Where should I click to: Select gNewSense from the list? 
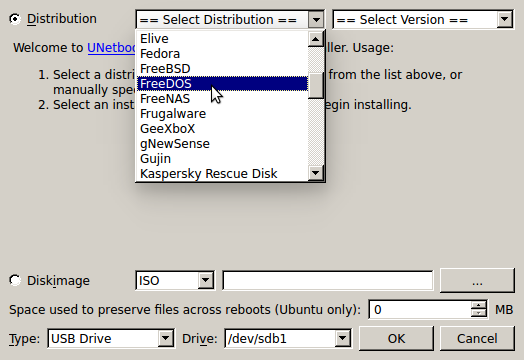point(222,144)
